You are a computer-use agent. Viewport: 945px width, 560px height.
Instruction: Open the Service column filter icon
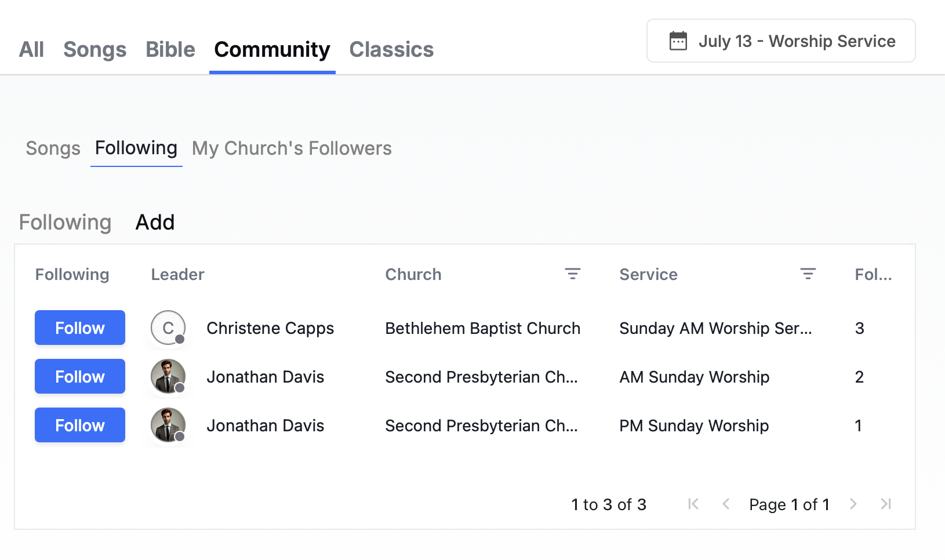[x=808, y=274]
